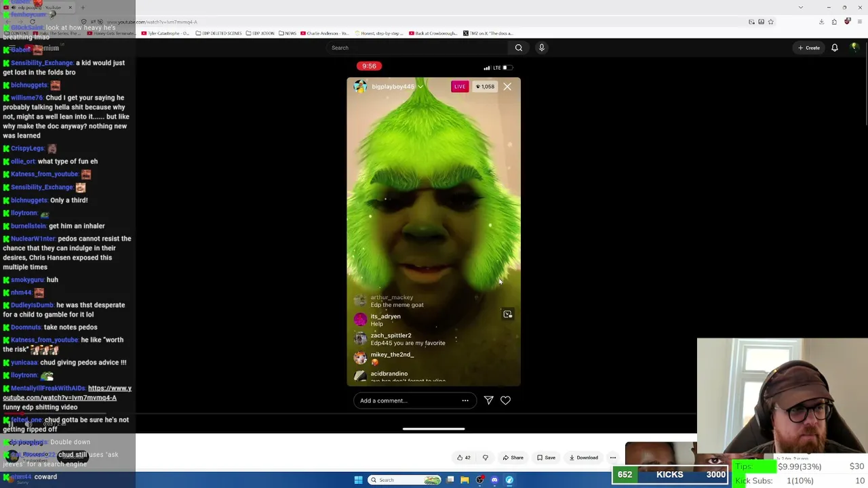
Task: Save the video to a playlist
Action: 546,457
